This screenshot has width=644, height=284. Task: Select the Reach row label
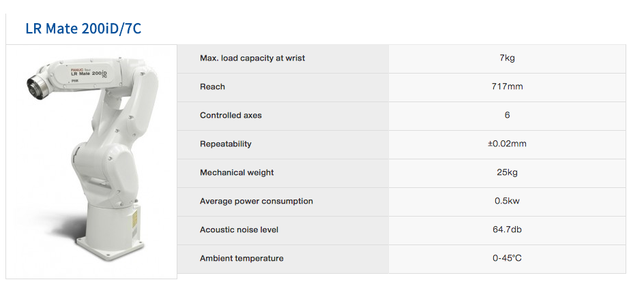[212, 87]
